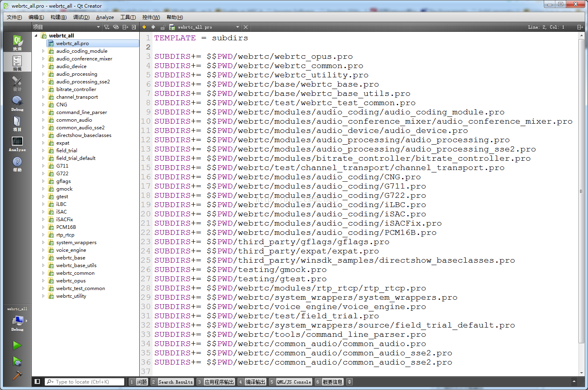Open the 编辑(E) menu

coord(36,17)
